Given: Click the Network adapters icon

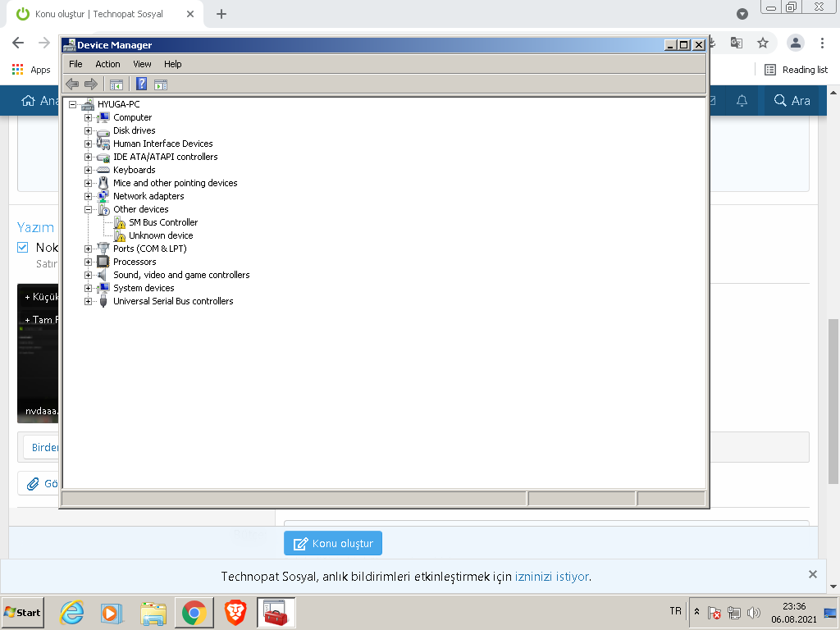Looking at the screenshot, I should [103, 196].
